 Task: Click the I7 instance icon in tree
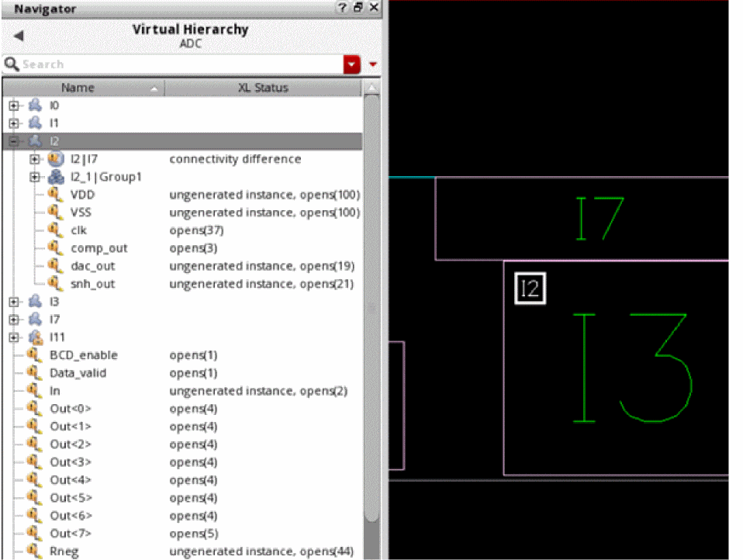pyautogui.click(x=35, y=320)
